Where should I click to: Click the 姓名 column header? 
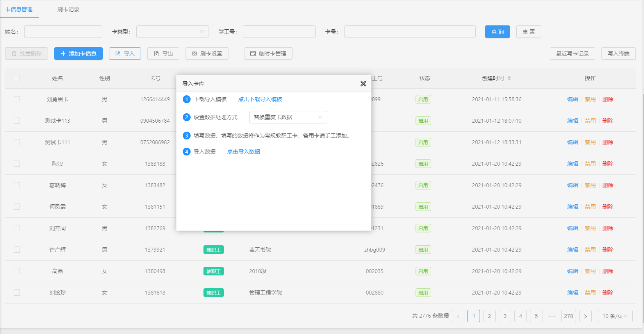tap(57, 78)
